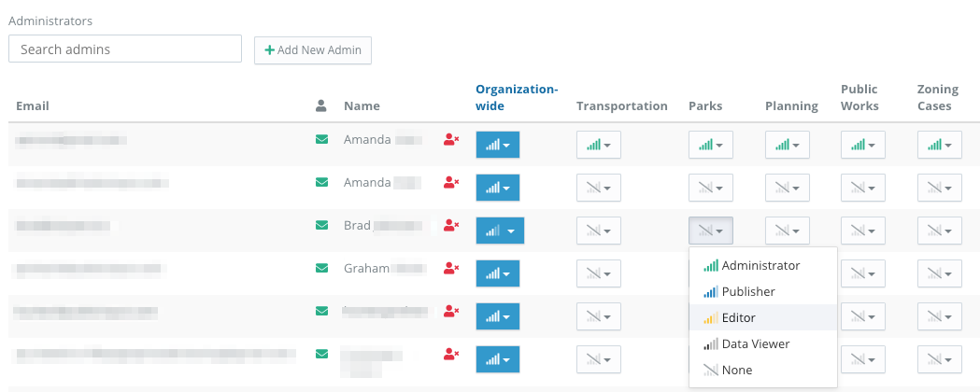Click the mail icon in the first Amanda row
This screenshot has height=392, width=980.
tap(322, 140)
